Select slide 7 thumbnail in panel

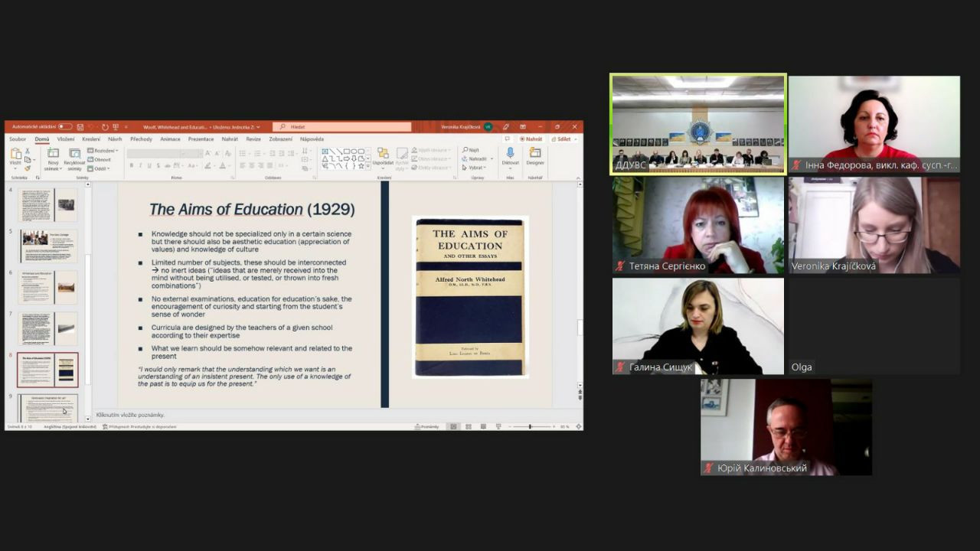(49, 329)
